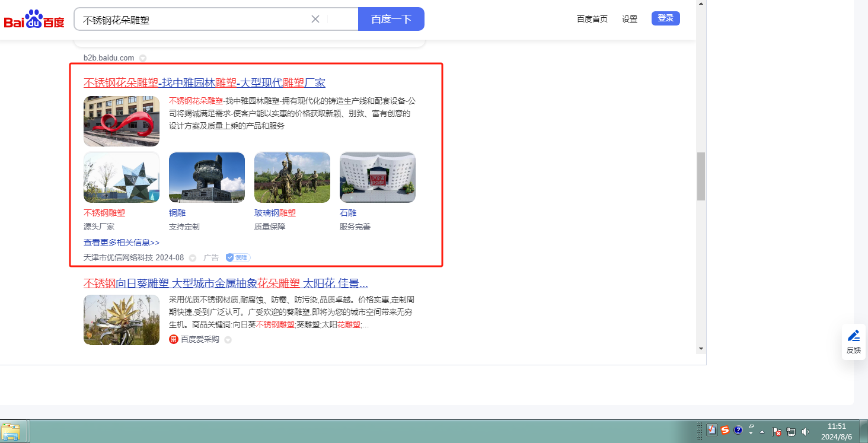Expand dropdown arrow next to b2b.baidu.com
This screenshot has width=868, height=443.
[143, 58]
